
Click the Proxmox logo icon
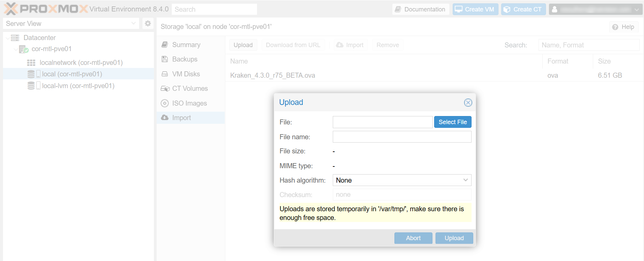click(x=11, y=9)
